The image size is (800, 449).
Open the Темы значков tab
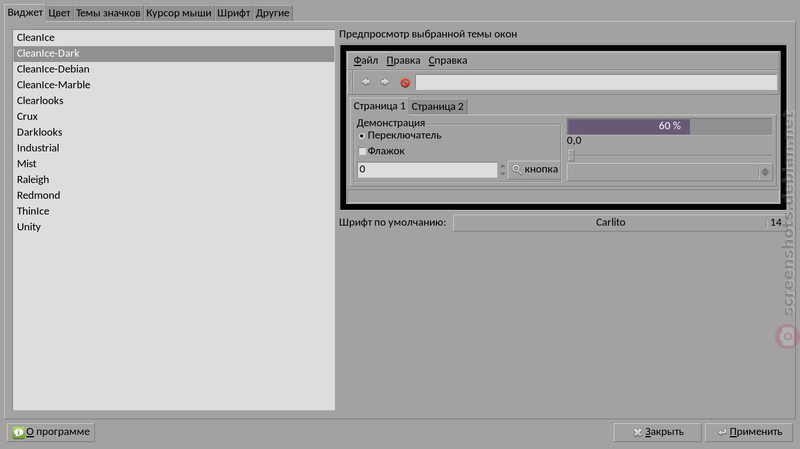108,13
